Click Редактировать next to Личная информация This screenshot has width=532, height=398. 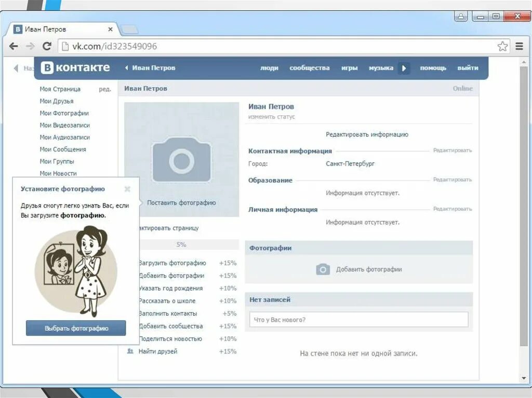[453, 209]
